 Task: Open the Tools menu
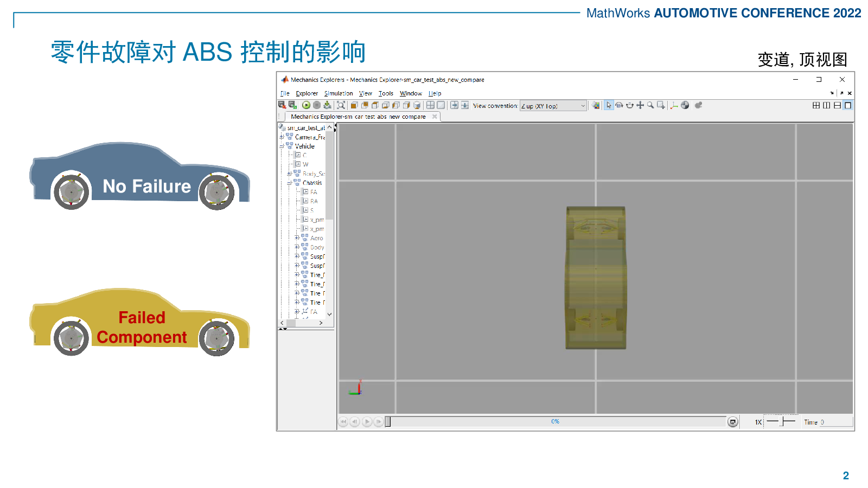click(386, 93)
